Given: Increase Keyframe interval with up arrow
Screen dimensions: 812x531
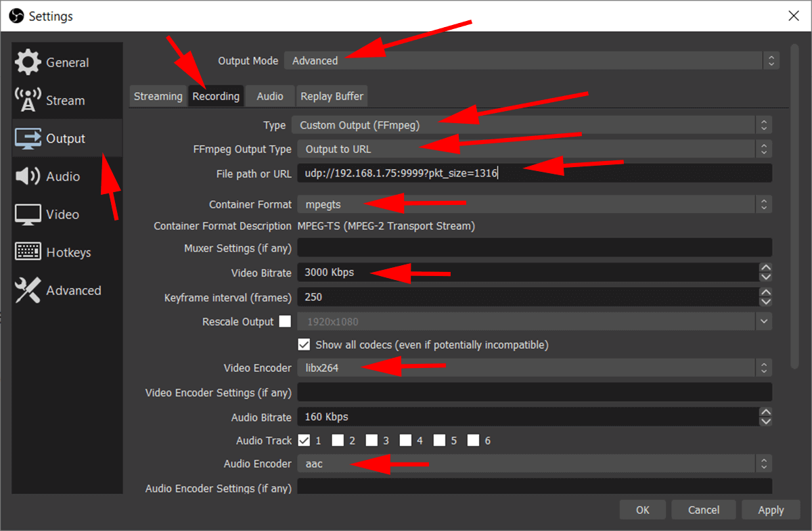Looking at the screenshot, I should point(766,292).
